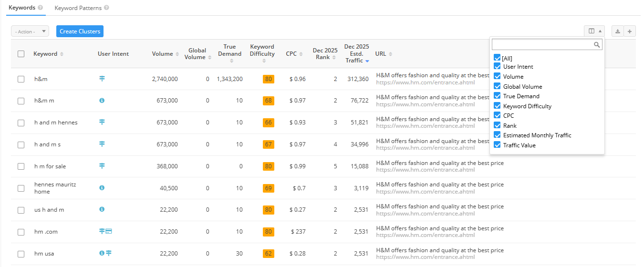Open the hm.com URL in h&m row
Screen dimensions: 644x267
pyautogui.click(x=426, y=82)
